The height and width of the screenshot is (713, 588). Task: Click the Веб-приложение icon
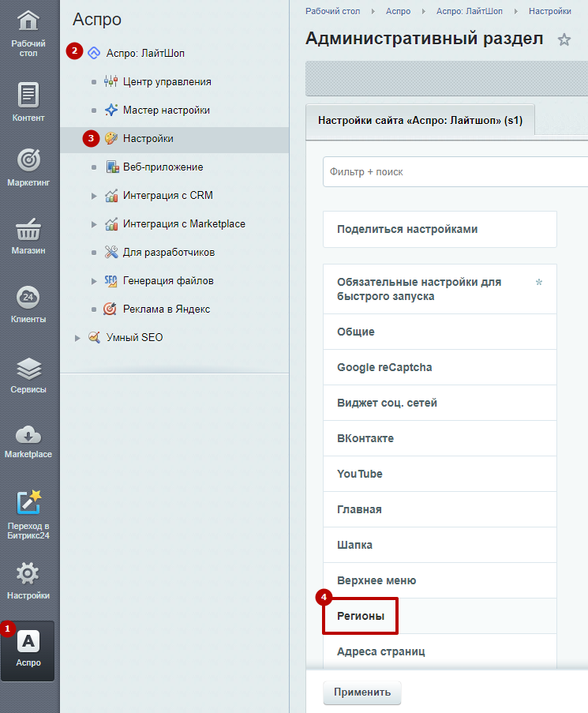tap(112, 167)
